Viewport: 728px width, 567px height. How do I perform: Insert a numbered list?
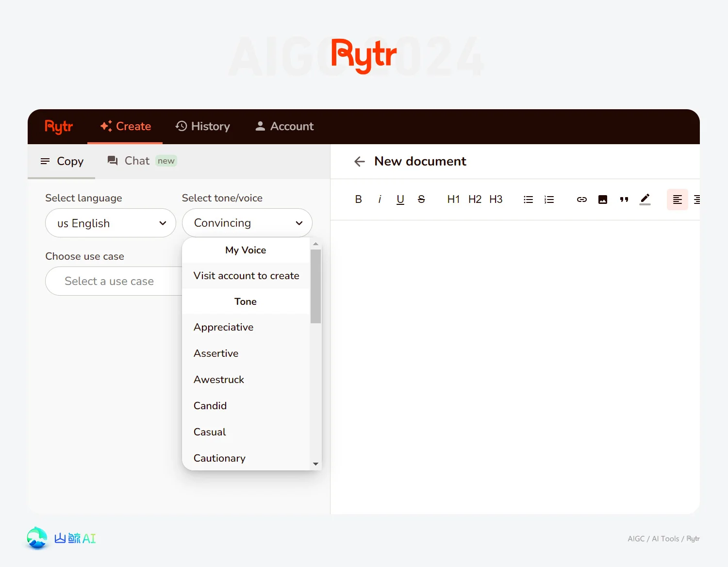coord(549,200)
